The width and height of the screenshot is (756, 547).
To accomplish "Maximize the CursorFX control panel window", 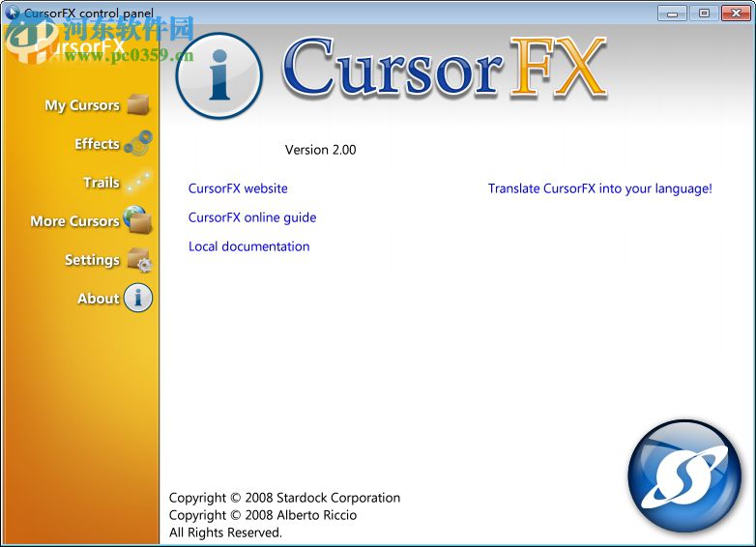I will [x=704, y=14].
